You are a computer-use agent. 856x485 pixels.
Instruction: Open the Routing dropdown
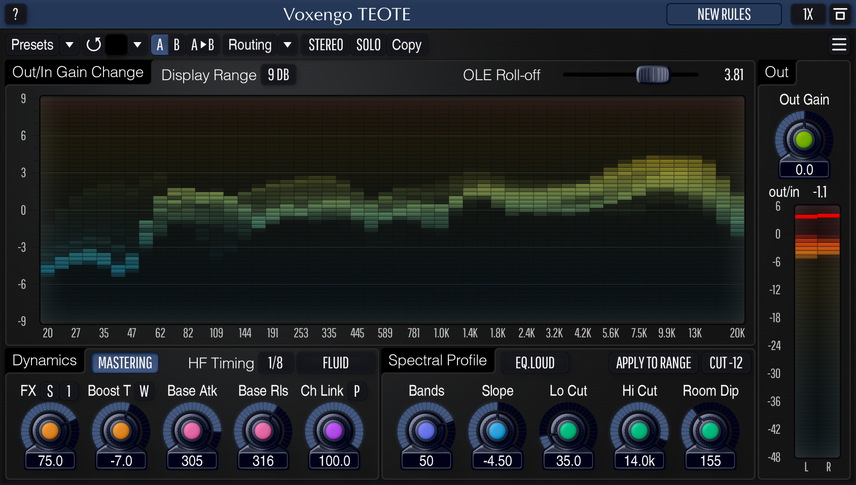tap(259, 45)
